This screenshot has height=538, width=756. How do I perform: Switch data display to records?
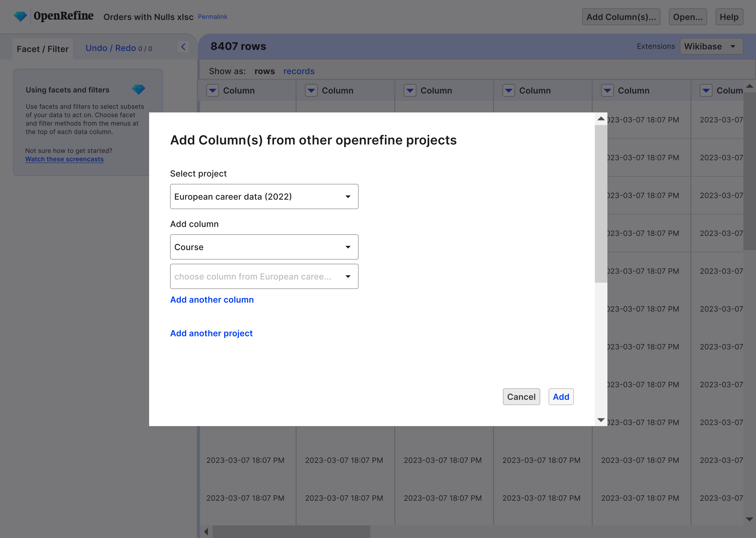click(298, 71)
